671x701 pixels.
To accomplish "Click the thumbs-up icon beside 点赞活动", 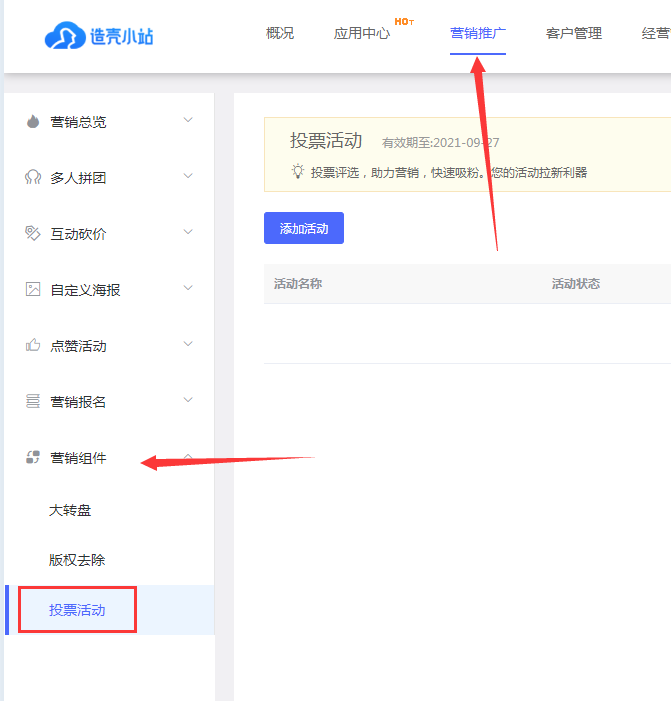I will pyautogui.click(x=33, y=345).
